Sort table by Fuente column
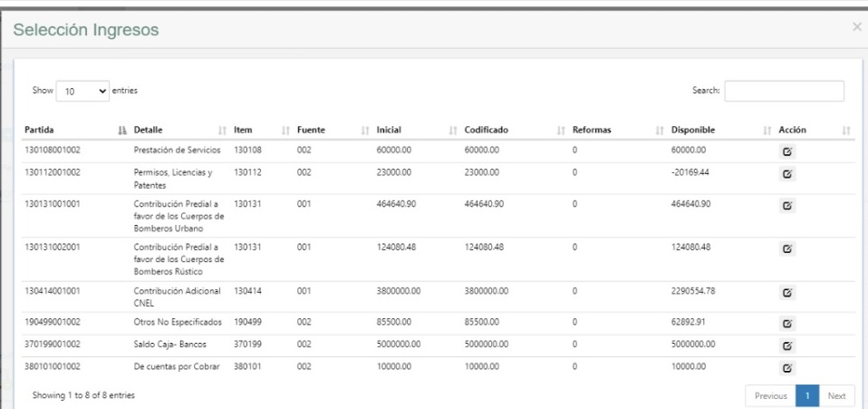Viewport: 868px width, 409px height. [x=333, y=130]
